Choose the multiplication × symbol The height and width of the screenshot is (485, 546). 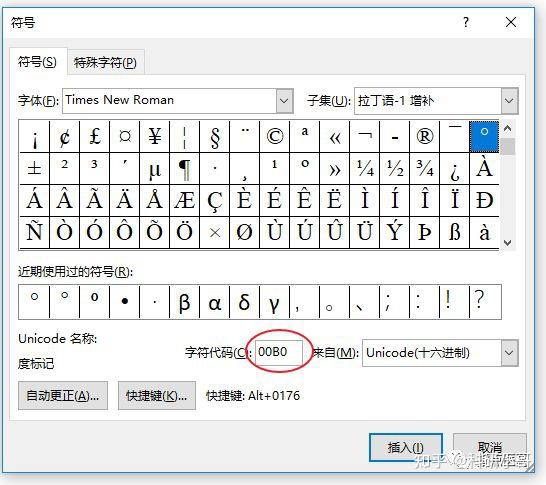point(215,232)
